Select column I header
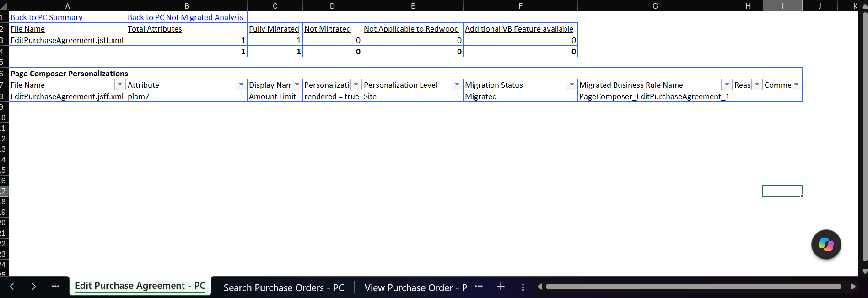 782,6
